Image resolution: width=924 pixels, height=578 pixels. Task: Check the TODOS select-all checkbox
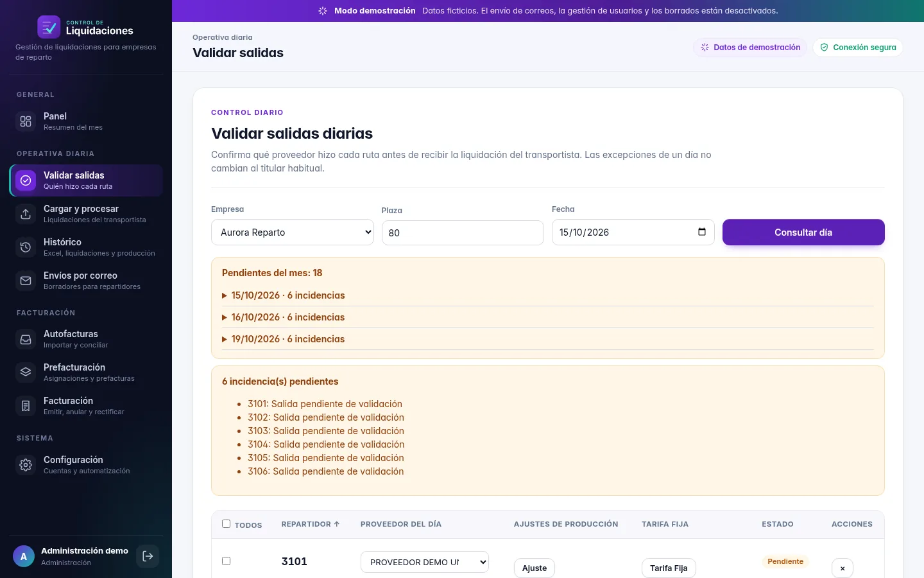(226, 524)
